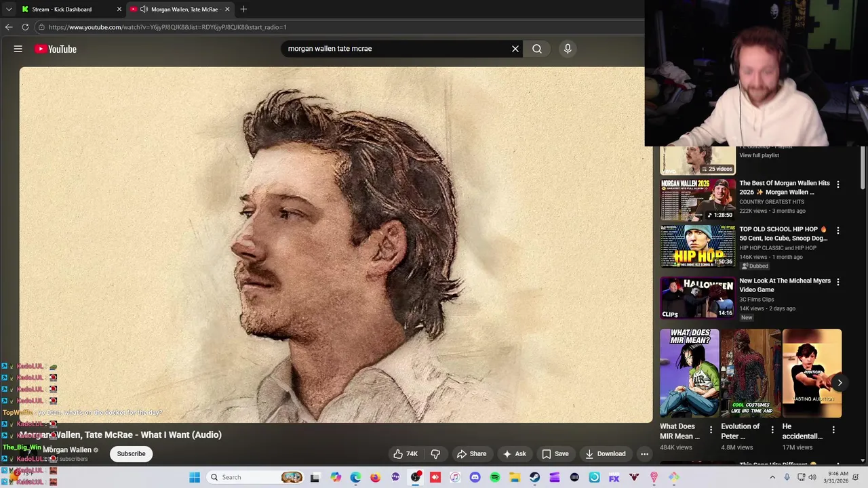Open options for He accidentally short
Screen dimensions: 868x488
coord(833,430)
